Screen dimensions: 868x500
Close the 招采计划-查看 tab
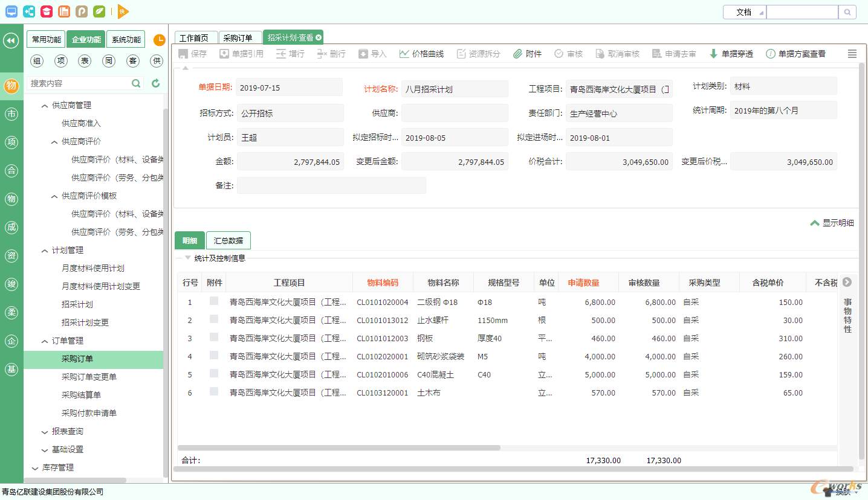319,37
